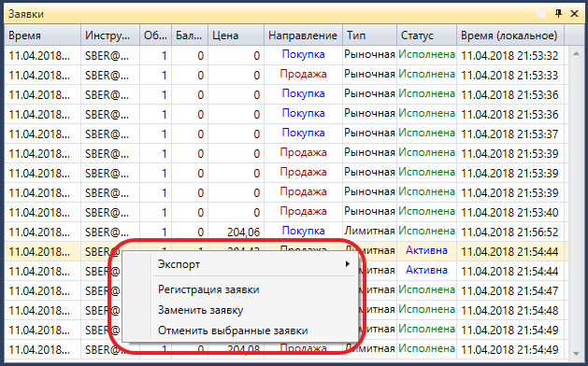Click Продажа in the 21:53:40 row
Image resolution: width=588 pixels, height=366 pixels.
click(303, 211)
